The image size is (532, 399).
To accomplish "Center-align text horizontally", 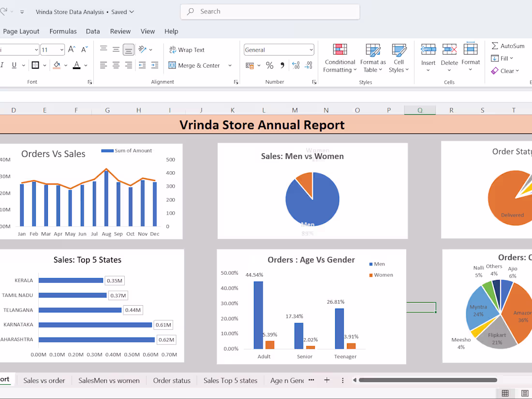I will click(x=116, y=65).
